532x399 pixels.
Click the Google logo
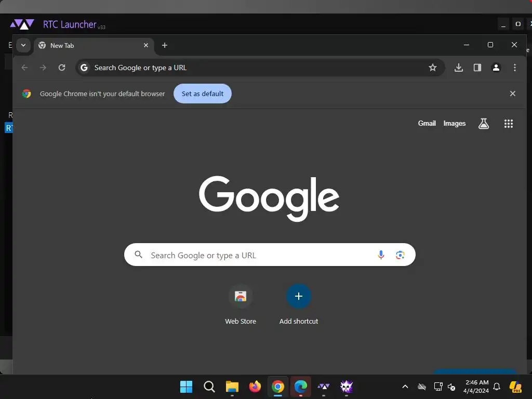[269, 198]
